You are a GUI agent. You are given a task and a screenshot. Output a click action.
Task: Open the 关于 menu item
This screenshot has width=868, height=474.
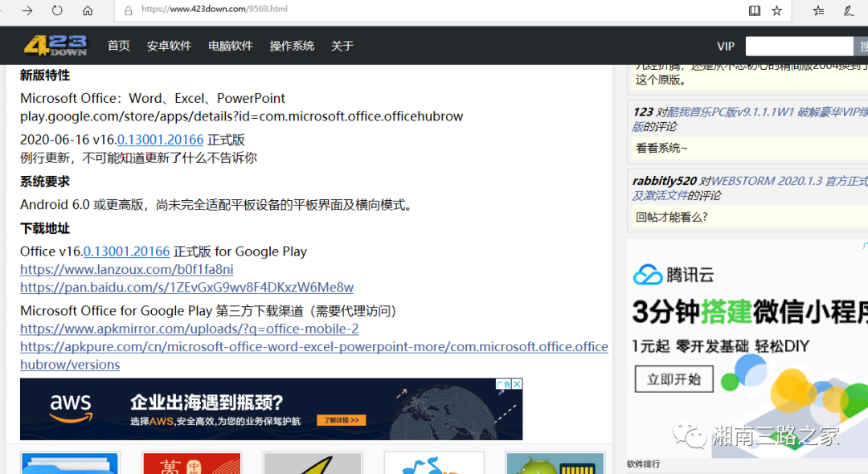(x=342, y=46)
